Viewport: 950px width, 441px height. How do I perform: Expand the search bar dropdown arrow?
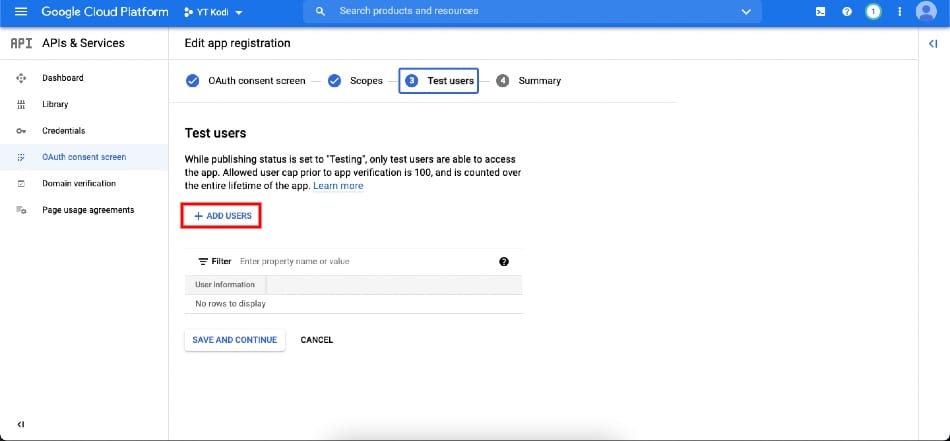[746, 12]
